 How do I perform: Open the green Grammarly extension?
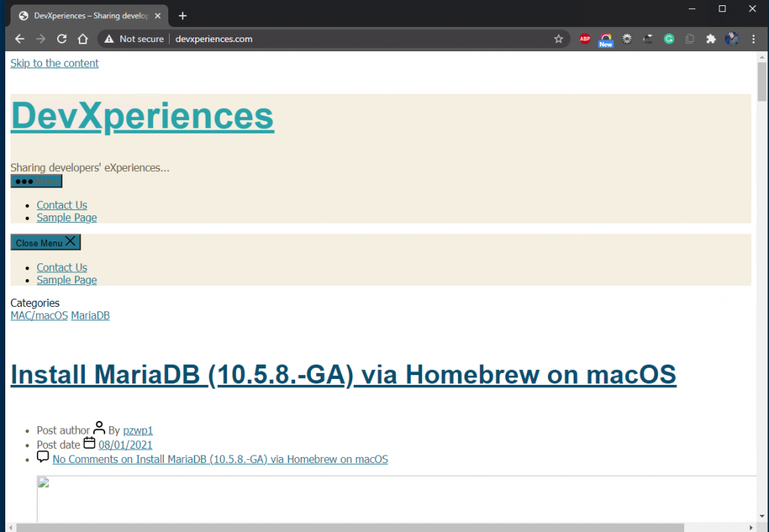click(x=669, y=39)
